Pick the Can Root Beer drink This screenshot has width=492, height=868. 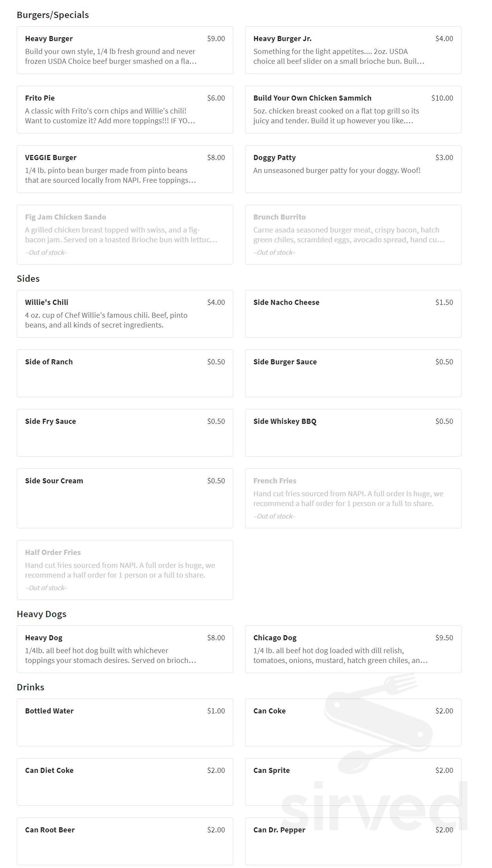[125, 841]
